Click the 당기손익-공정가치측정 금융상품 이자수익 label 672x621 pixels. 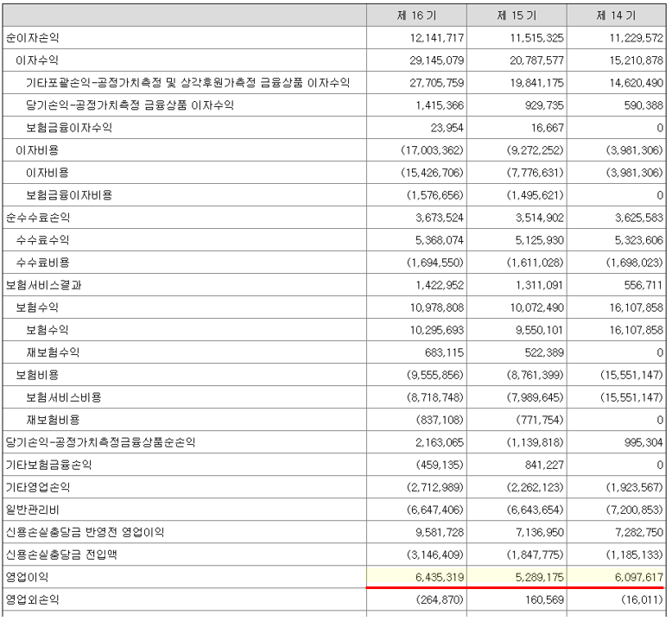click(130, 105)
